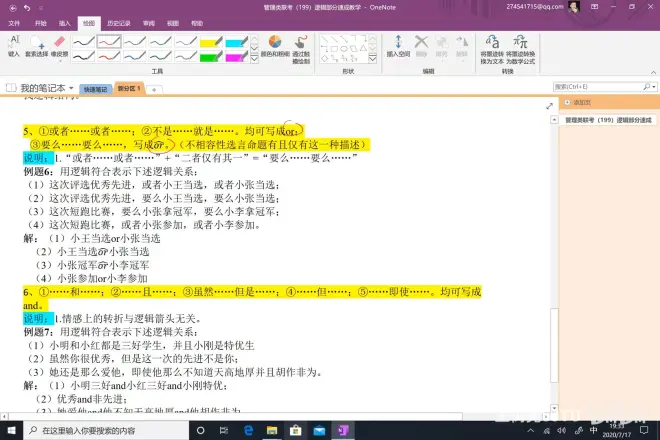Select the Type (键入) text tool
Screen dimensions: 660x440
(14, 46)
